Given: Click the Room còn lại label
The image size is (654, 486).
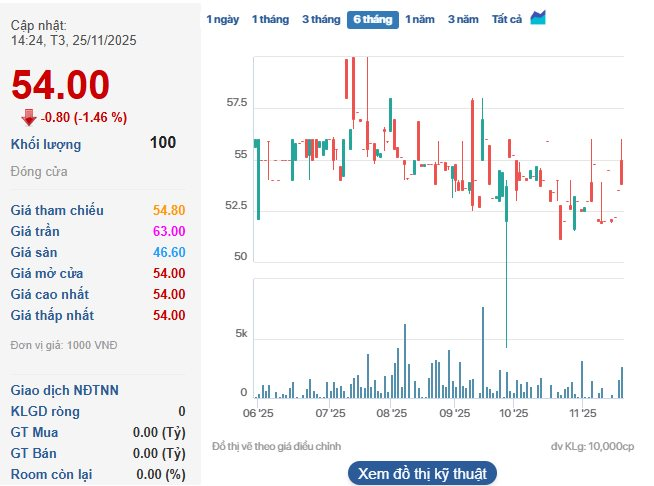Looking at the screenshot, I should tap(52, 474).
